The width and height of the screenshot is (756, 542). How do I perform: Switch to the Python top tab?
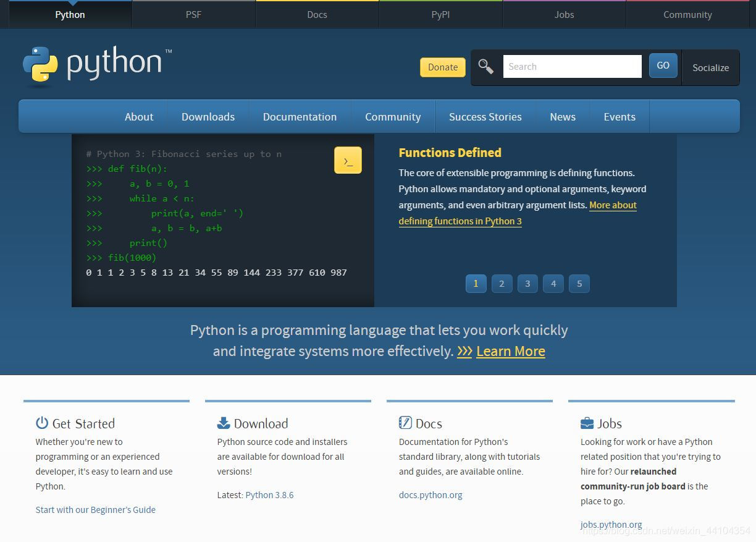click(70, 14)
